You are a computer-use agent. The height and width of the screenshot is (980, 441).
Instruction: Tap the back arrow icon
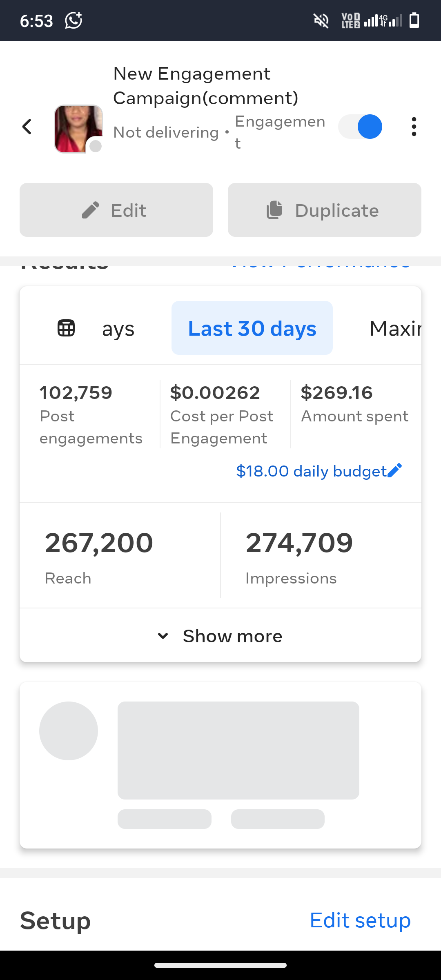pyautogui.click(x=27, y=127)
